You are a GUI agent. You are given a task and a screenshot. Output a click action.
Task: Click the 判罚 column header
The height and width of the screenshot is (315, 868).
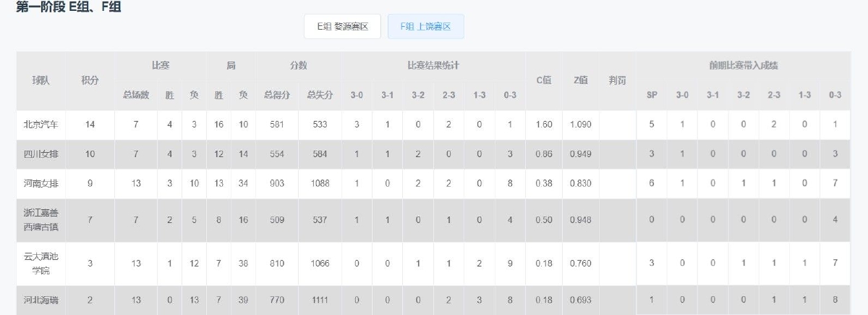point(617,80)
